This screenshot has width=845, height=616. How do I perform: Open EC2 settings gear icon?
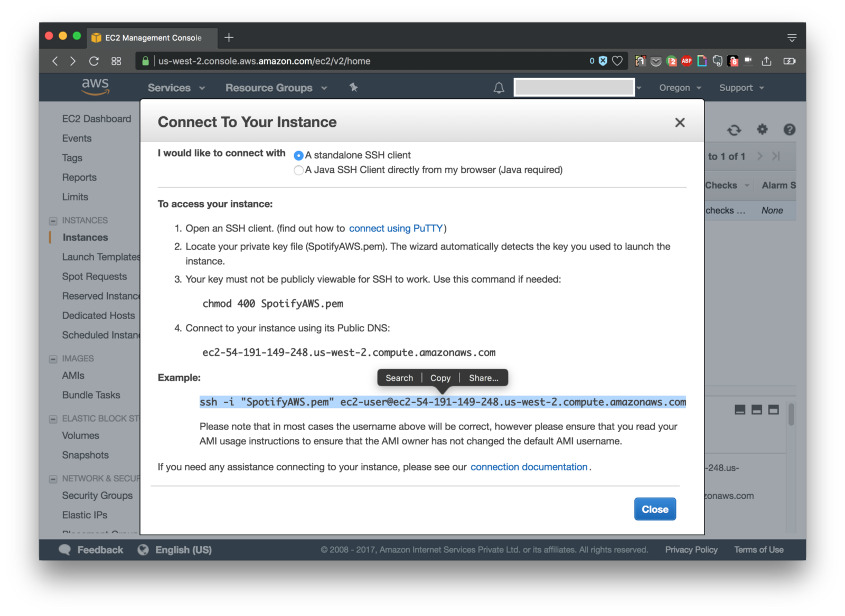(762, 129)
